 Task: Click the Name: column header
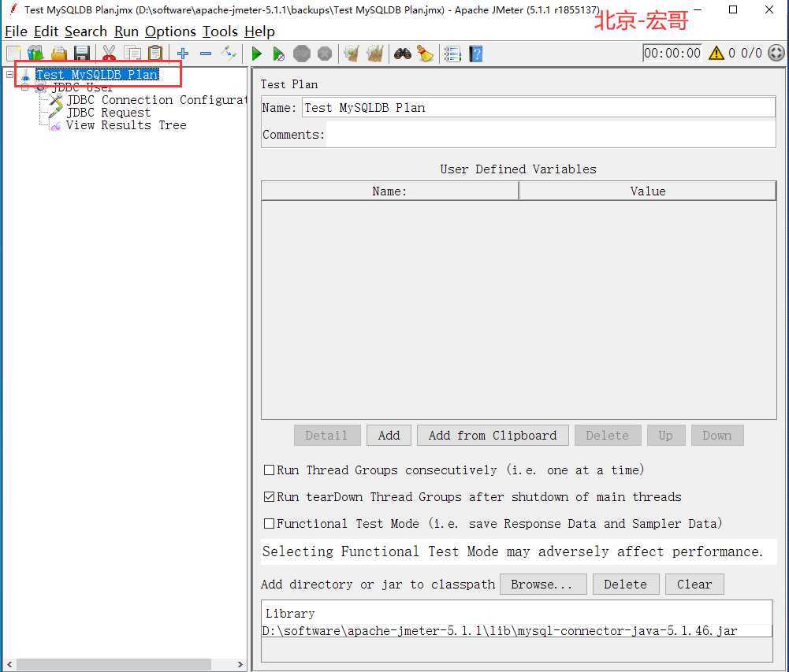[390, 191]
